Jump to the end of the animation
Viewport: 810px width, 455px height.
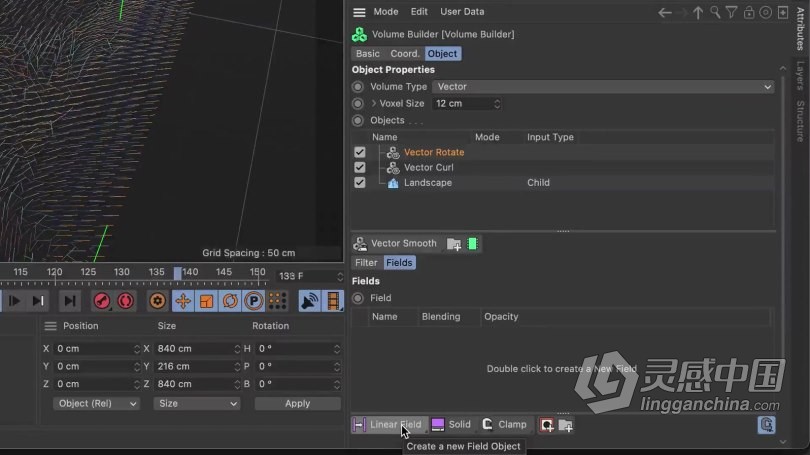click(x=69, y=301)
